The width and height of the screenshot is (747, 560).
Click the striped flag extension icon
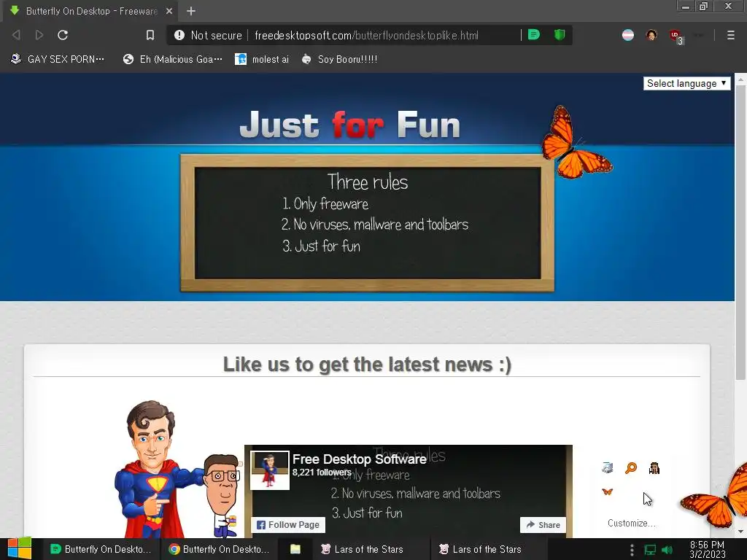click(628, 35)
